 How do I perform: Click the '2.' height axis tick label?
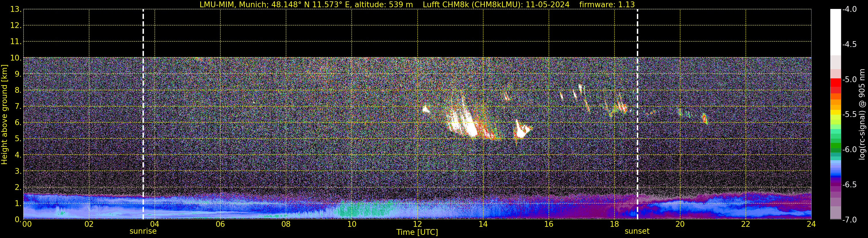coord(18,187)
